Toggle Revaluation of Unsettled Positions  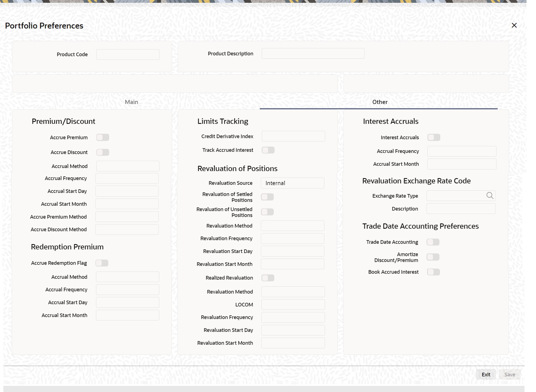coord(267,212)
